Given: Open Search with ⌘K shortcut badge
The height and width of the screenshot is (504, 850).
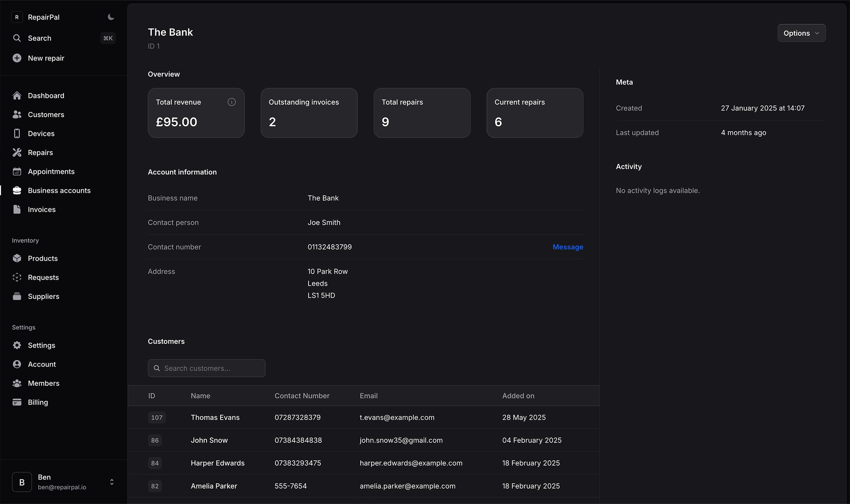Looking at the screenshot, I should tap(108, 38).
